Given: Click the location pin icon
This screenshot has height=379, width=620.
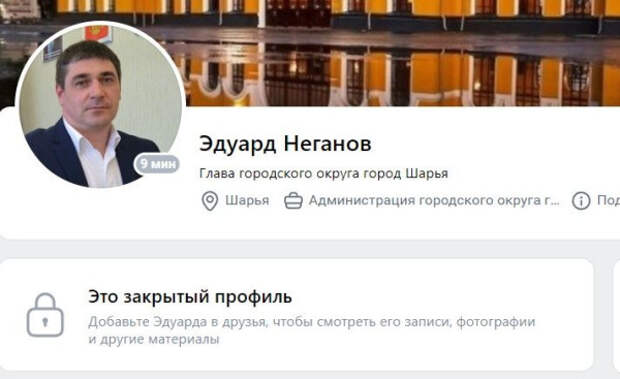Looking at the screenshot, I should [x=210, y=201].
